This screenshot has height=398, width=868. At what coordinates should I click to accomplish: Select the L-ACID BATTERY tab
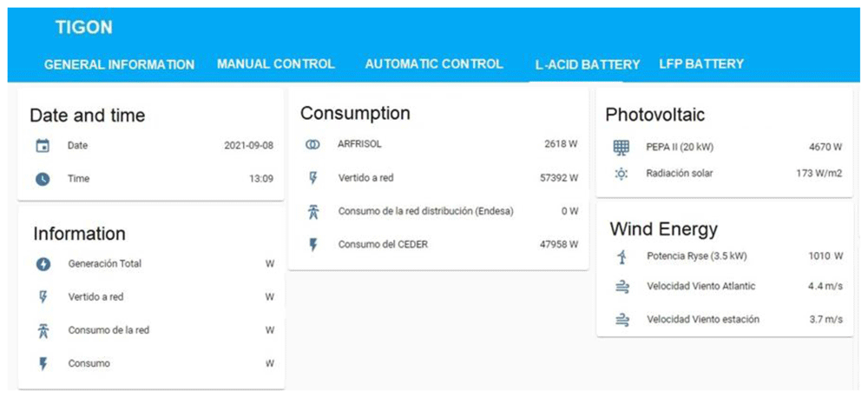tap(588, 65)
